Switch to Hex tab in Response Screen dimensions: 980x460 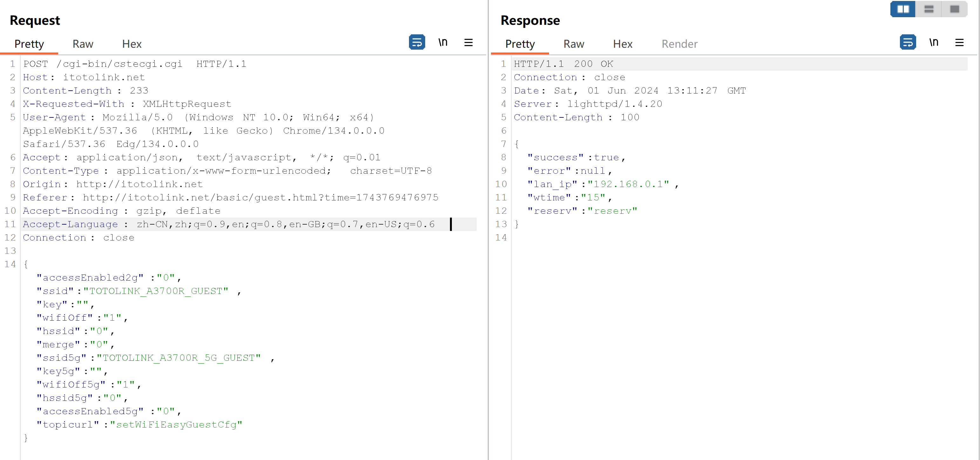(623, 44)
